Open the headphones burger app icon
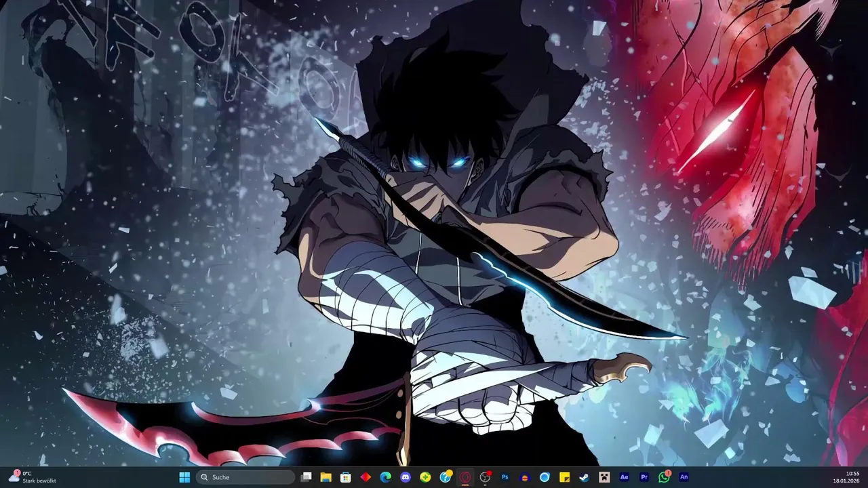868x488 pixels. [x=525, y=477]
